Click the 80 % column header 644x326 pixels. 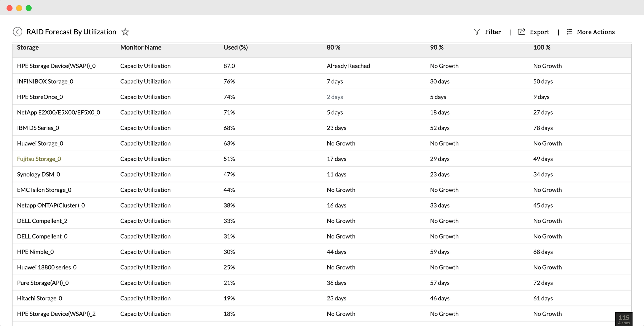[333, 47]
